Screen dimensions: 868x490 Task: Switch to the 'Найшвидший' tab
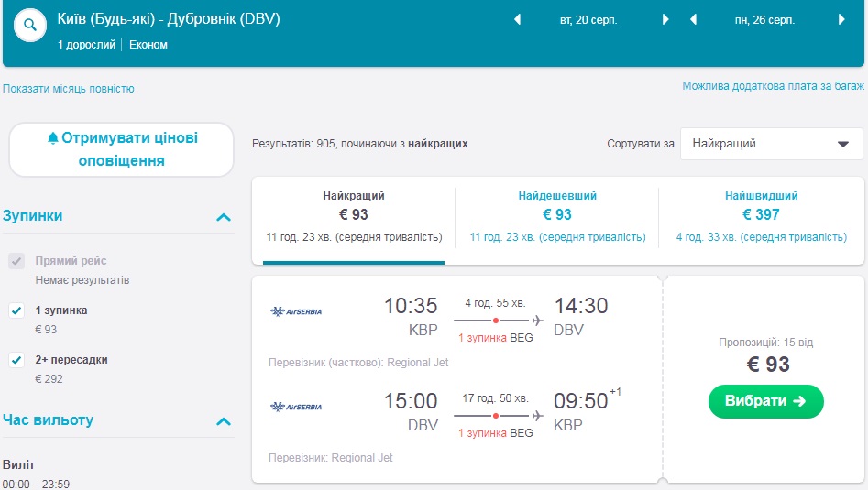point(761,216)
